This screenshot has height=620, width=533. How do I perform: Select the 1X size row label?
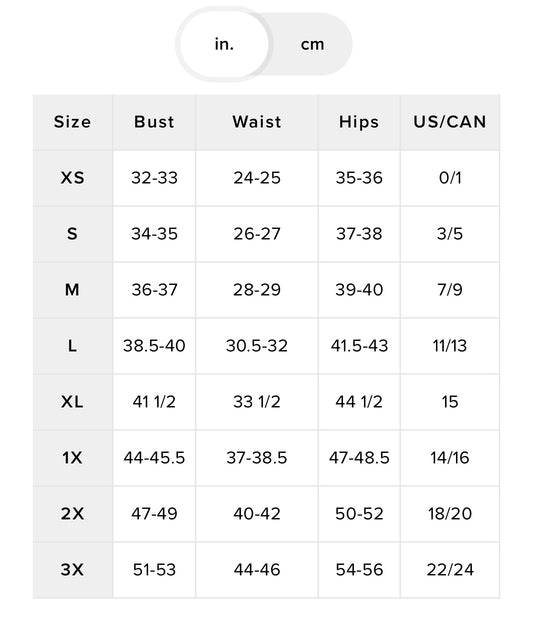(x=72, y=458)
